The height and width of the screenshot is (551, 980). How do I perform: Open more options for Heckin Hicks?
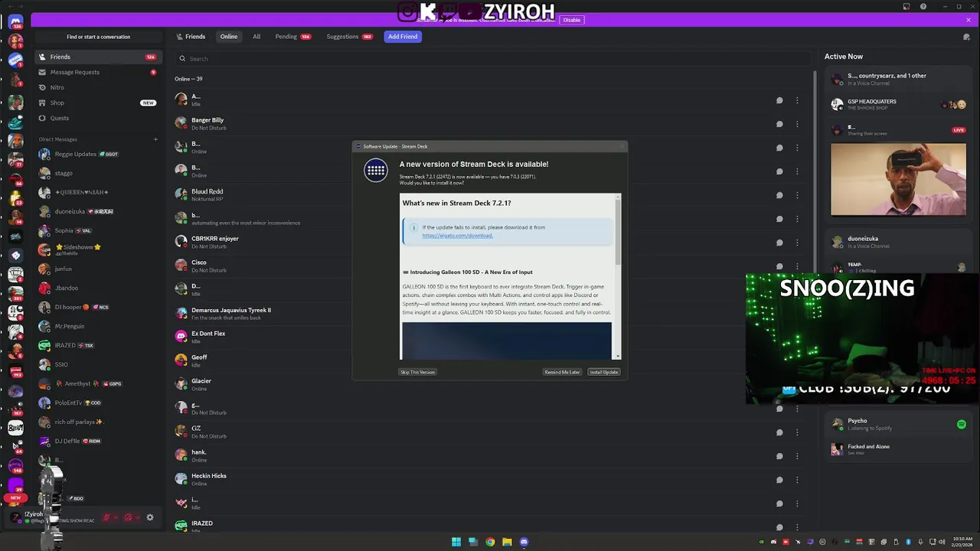(x=797, y=480)
